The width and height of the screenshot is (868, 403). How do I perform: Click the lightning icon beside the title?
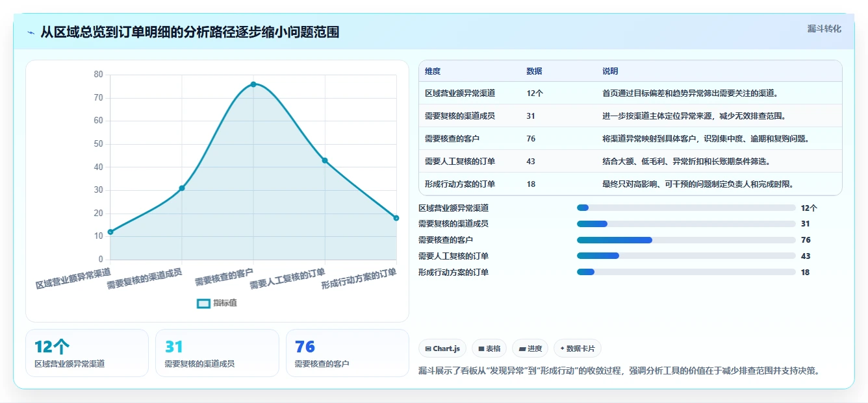(31, 32)
